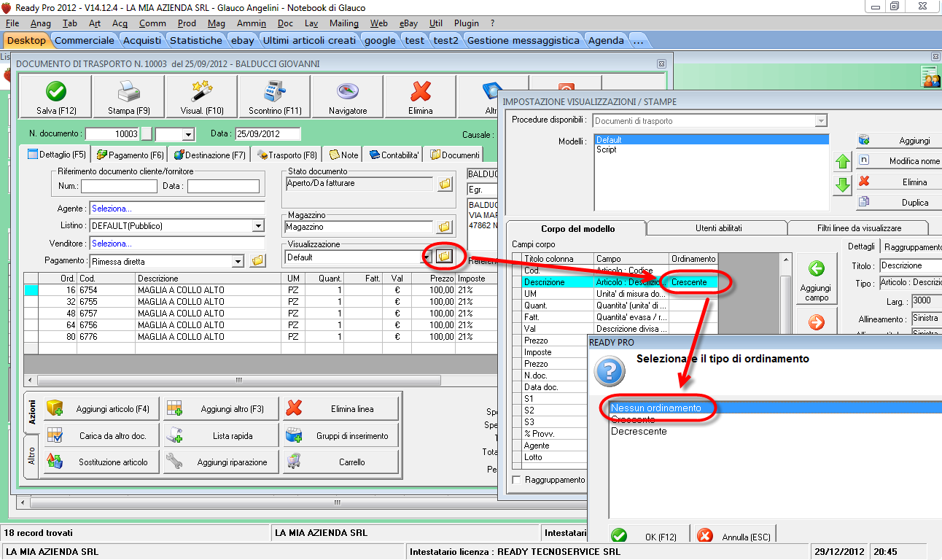Open the dropdown next to N. documento
942x560 pixels.
(188, 134)
